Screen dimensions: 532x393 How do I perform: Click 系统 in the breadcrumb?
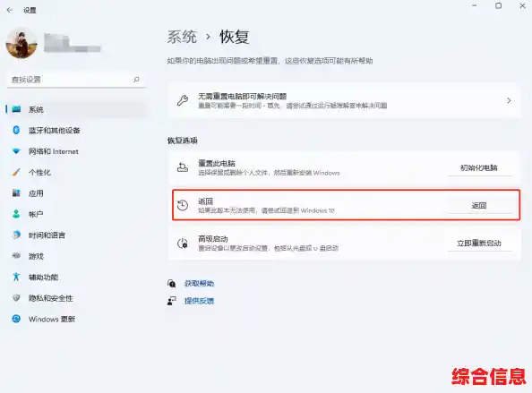(182, 37)
